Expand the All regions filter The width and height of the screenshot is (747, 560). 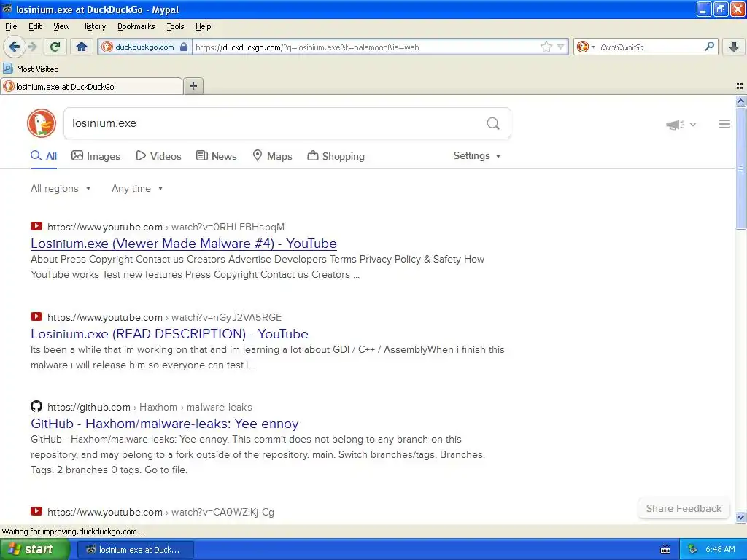61,189
